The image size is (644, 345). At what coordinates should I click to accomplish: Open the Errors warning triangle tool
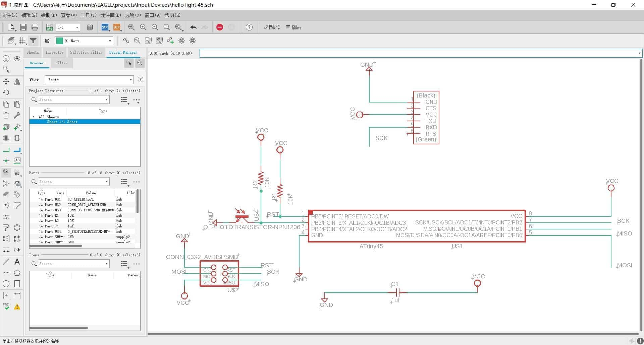pos(17,306)
